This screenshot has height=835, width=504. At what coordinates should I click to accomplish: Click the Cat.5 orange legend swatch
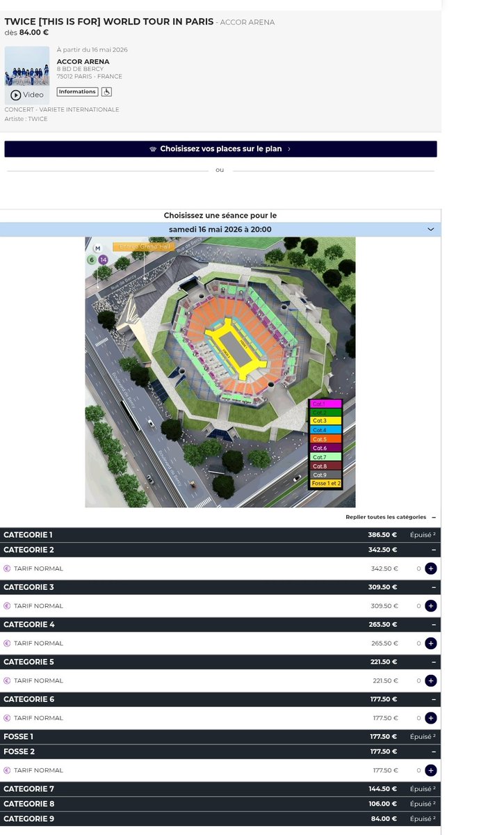(x=326, y=439)
